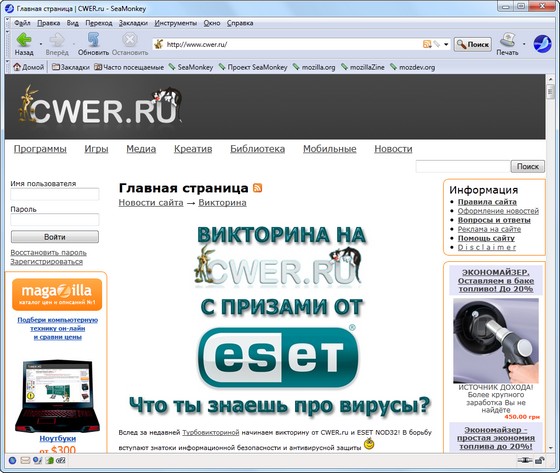The height and width of the screenshot is (473, 560).
Task: Open the Правка menu
Action: (49, 23)
